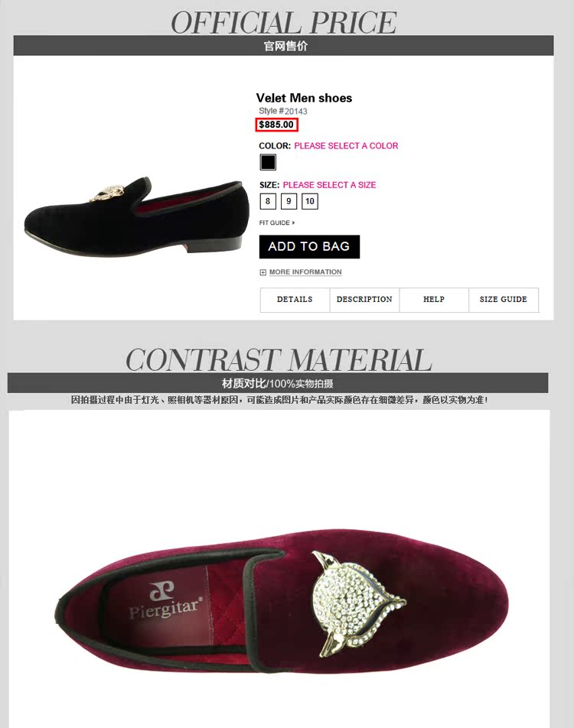Open the Help tab
Image resolution: width=574 pixels, height=728 pixels.
tap(434, 300)
